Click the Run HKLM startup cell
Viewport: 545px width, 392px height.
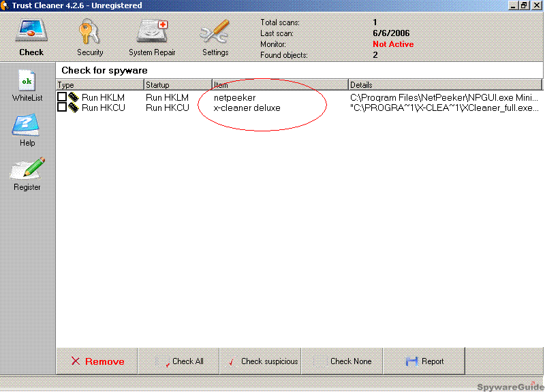(167, 97)
